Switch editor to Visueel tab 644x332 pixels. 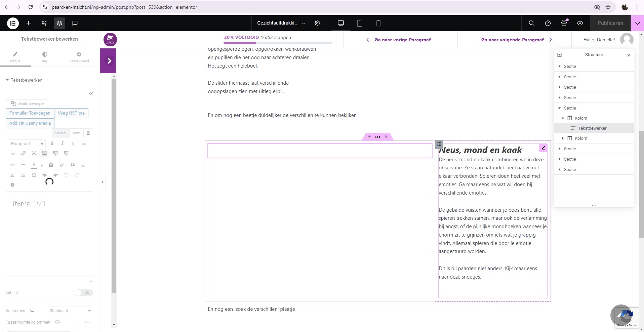61,133
